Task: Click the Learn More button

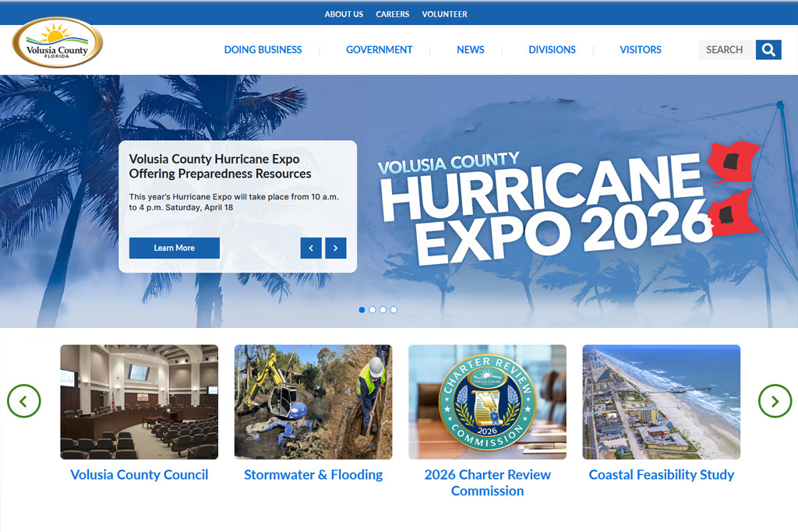Action: click(175, 248)
